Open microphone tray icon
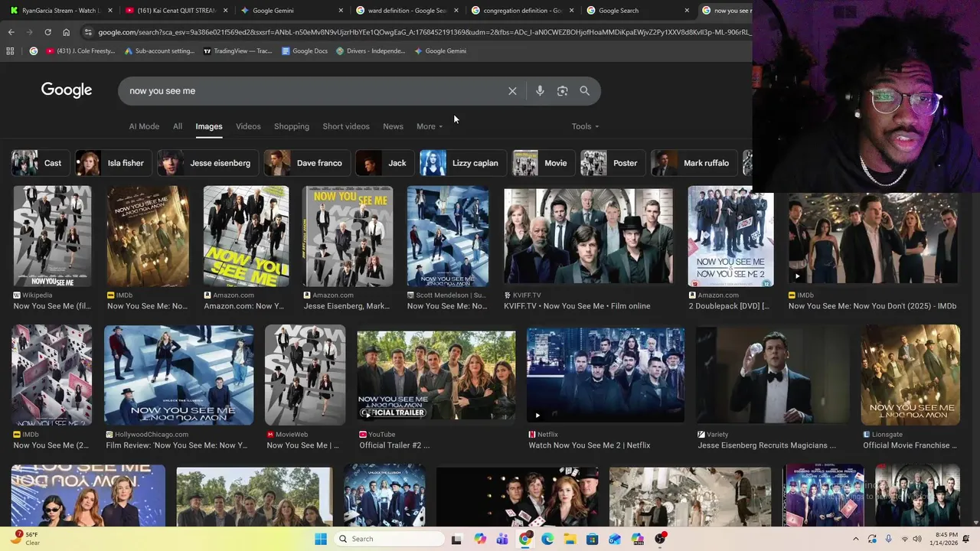This screenshot has height=551, width=980. (888, 539)
